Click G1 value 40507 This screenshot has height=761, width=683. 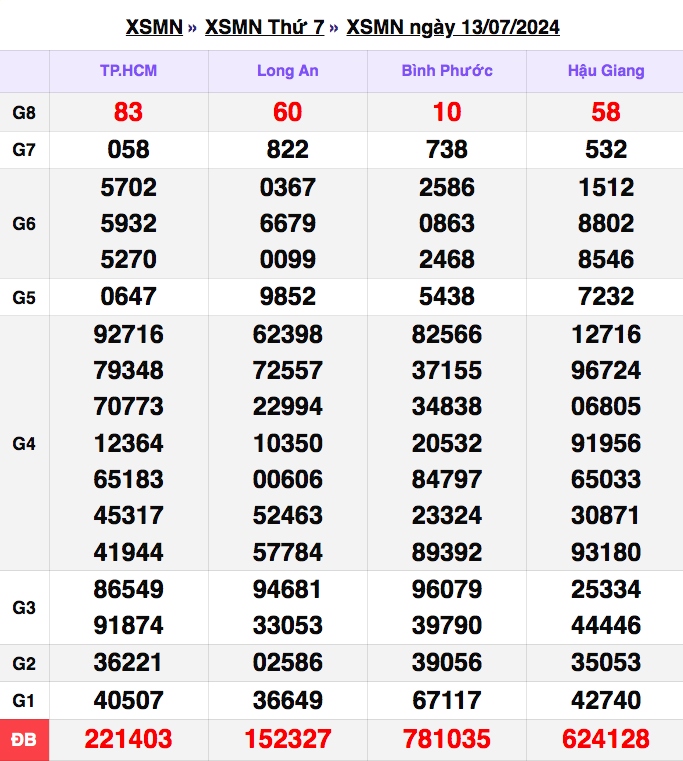tap(128, 700)
